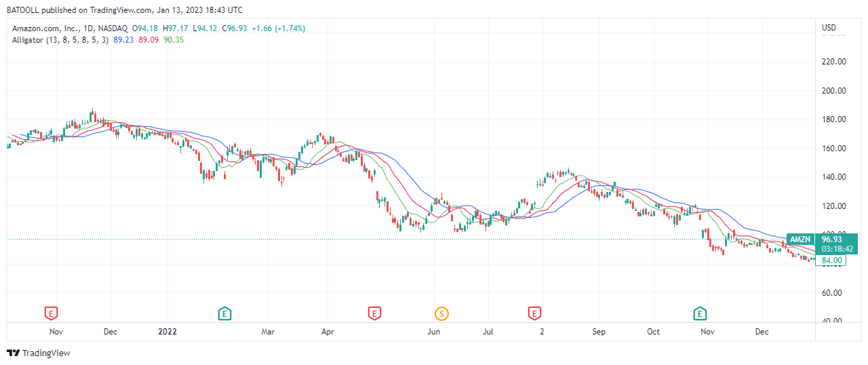Click the orange S stock split marker

pos(441,313)
